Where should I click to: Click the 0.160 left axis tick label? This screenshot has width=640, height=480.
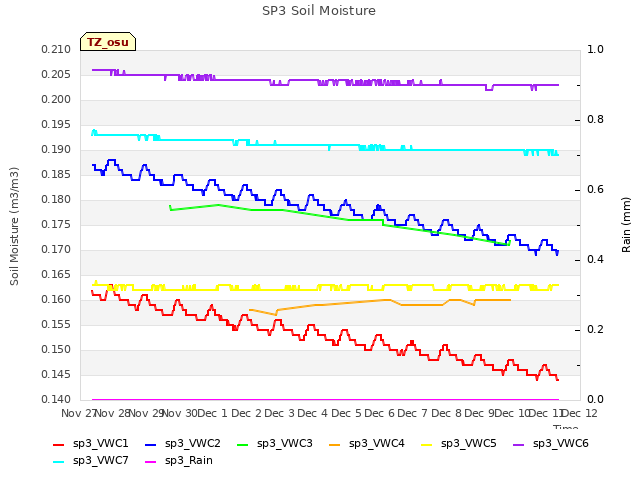click(56, 300)
